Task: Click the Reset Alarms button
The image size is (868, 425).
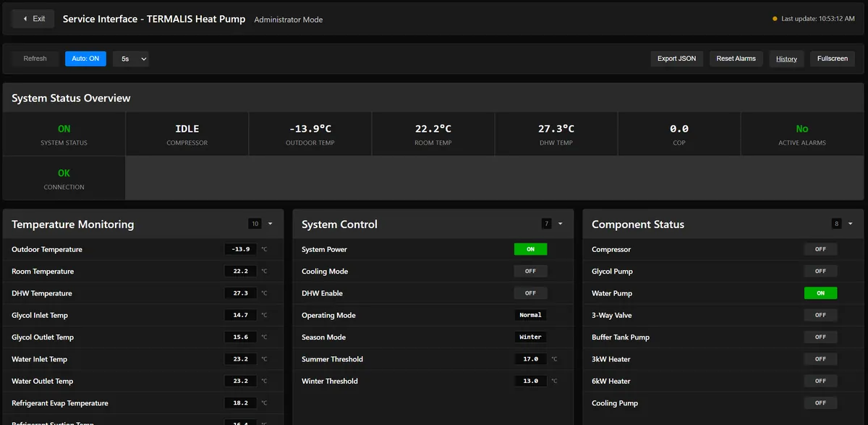Action: pos(736,59)
